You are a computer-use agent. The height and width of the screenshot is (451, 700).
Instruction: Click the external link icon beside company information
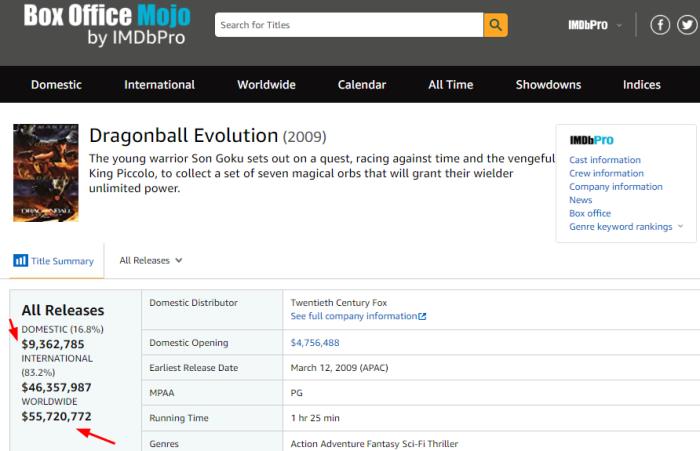tap(422, 316)
